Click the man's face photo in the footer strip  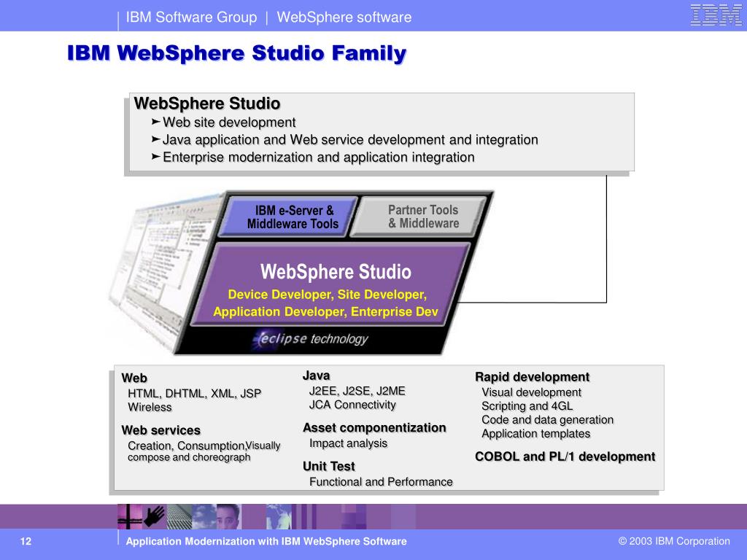(229, 516)
